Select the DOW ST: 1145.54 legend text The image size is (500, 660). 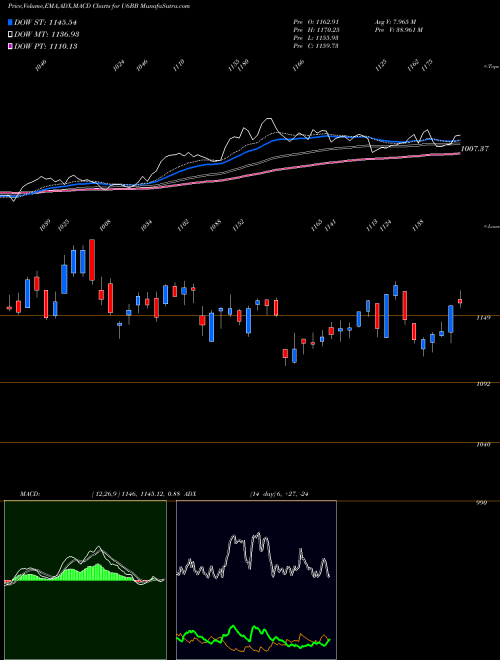coord(45,22)
